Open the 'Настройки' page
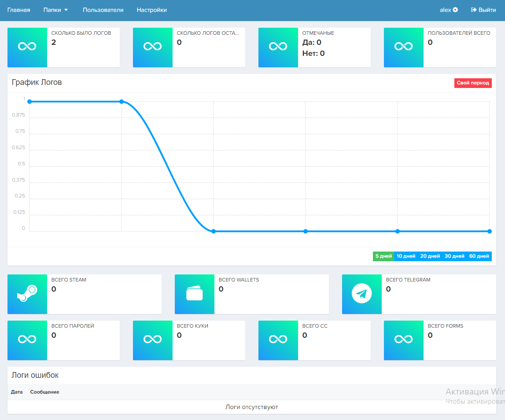505x420 pixels. coord(152,10)
